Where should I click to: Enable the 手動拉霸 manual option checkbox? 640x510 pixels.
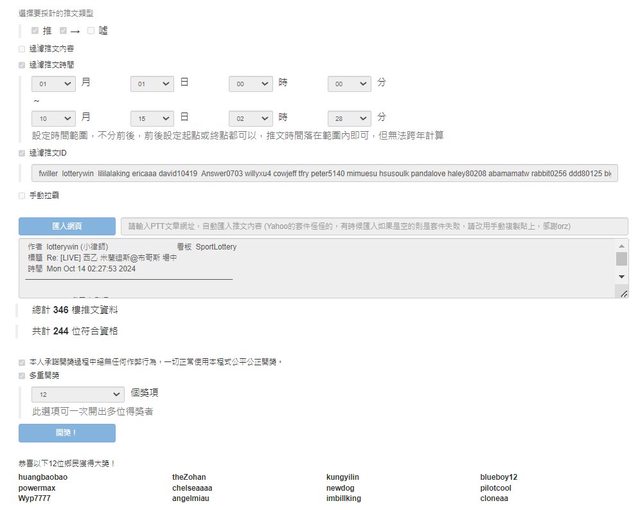pos(23,195)
